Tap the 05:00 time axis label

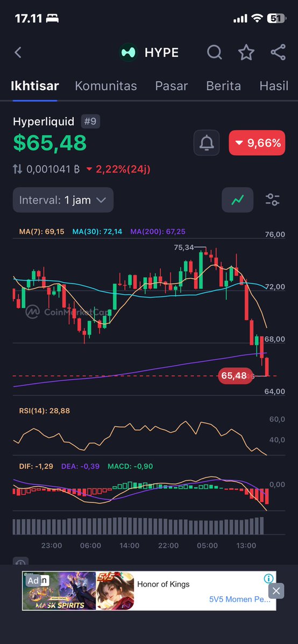pyautogui.click(x=207, y=546)
